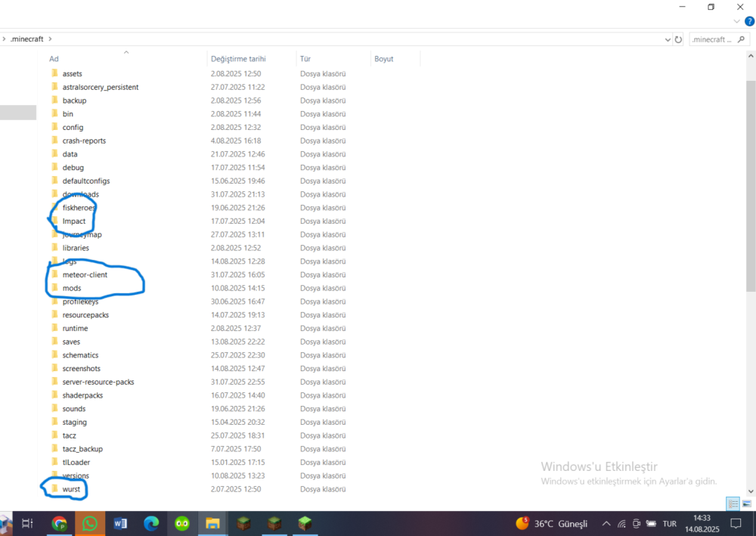Image resolution: width=756 pixels, height=536 pixels.
Task: Click the File Explorer taskbar icon
Action: coord(212,523)
